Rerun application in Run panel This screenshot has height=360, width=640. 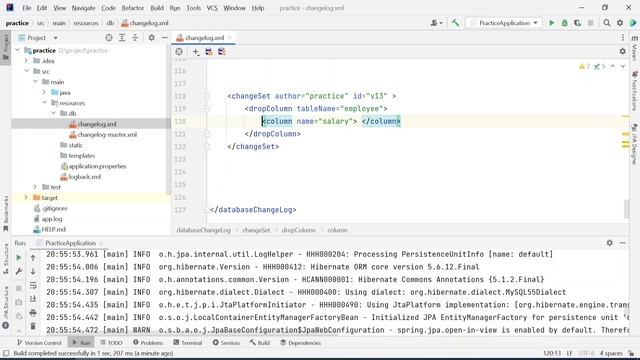(x=18, y=258)
